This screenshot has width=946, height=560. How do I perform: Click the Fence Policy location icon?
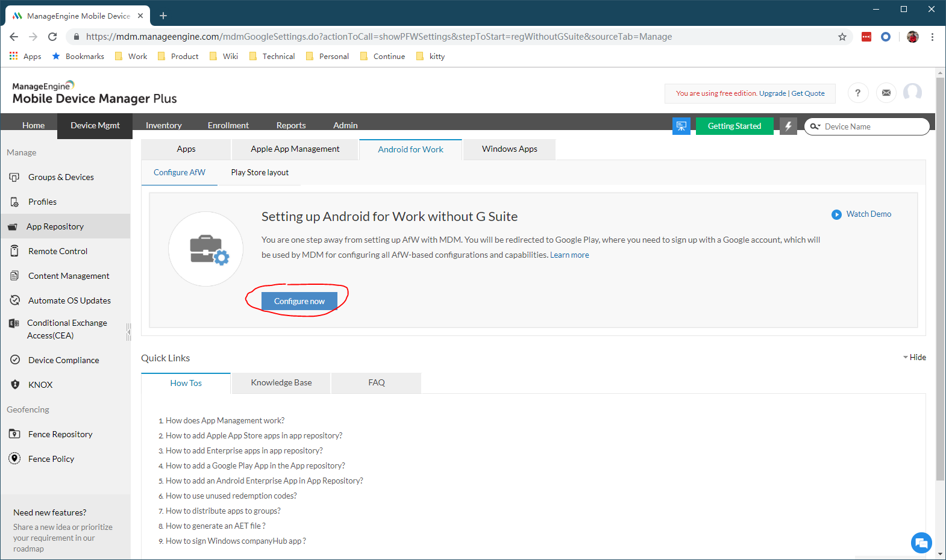[14, 459]
